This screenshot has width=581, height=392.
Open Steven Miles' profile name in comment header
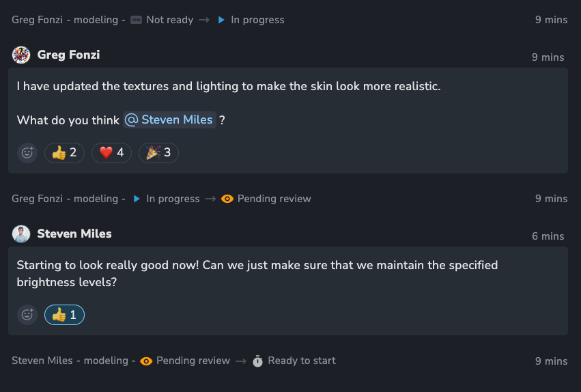74,234
